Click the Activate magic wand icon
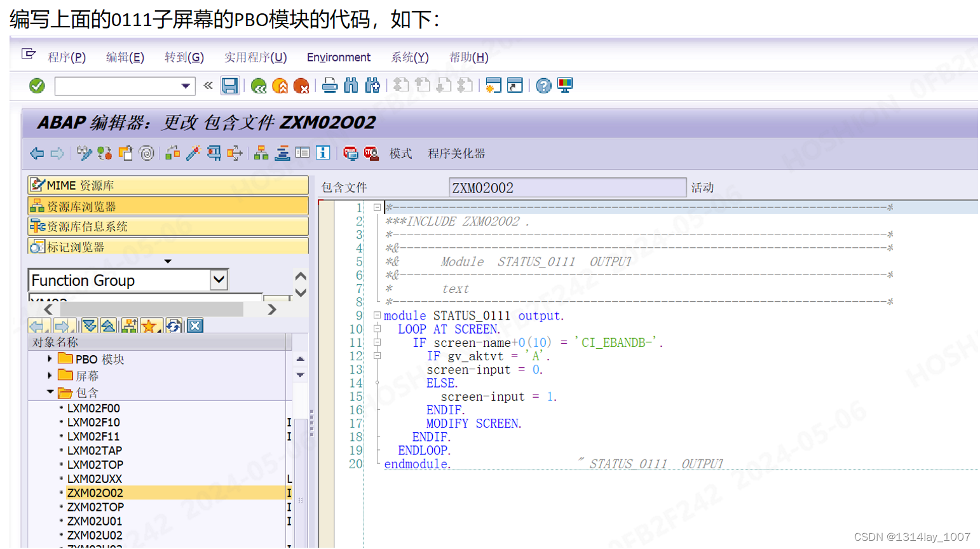 click(x=193, y=153)
